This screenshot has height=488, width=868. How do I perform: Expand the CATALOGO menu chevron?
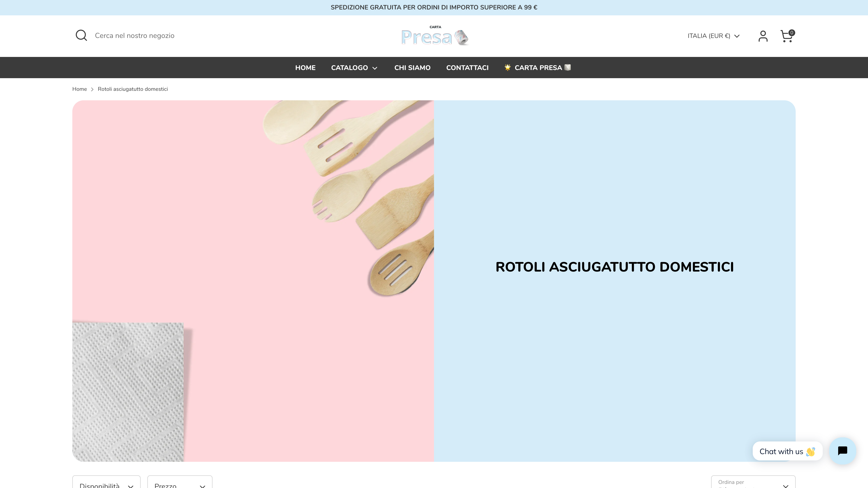click(x=375, y=68)
